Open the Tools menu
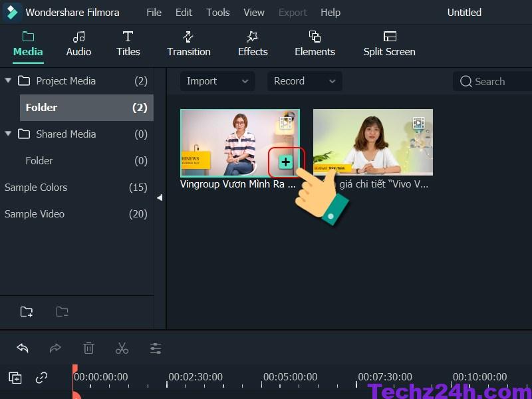 pyautogui.click(x=218, y=13)
